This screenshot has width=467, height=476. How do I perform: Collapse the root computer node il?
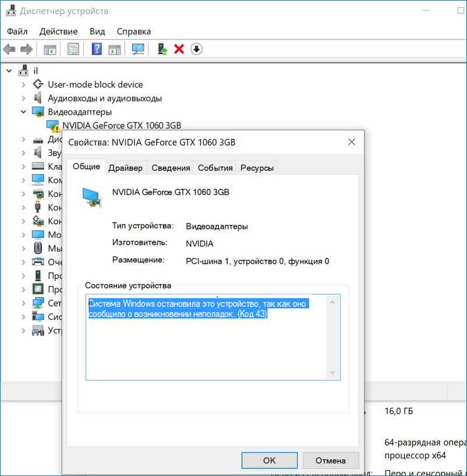(x=9, y=70)
